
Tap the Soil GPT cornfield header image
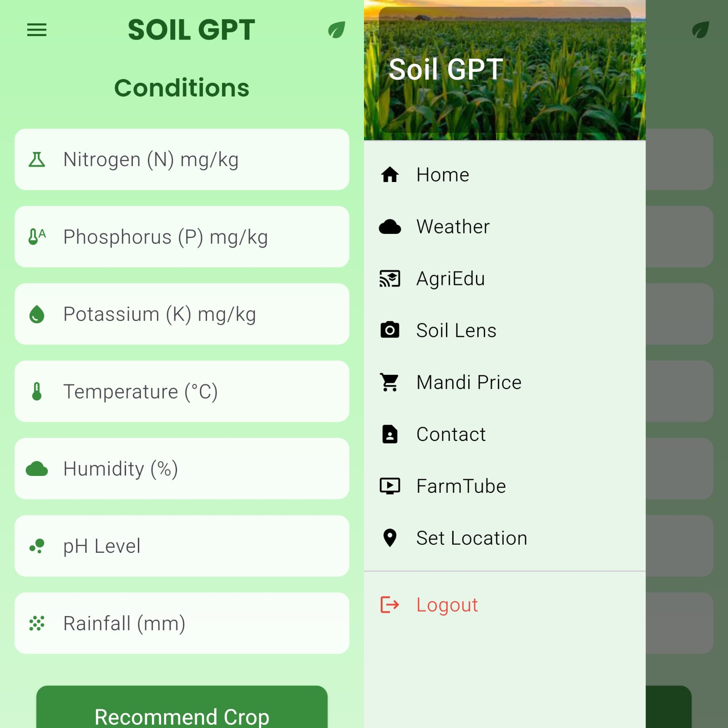504,71
